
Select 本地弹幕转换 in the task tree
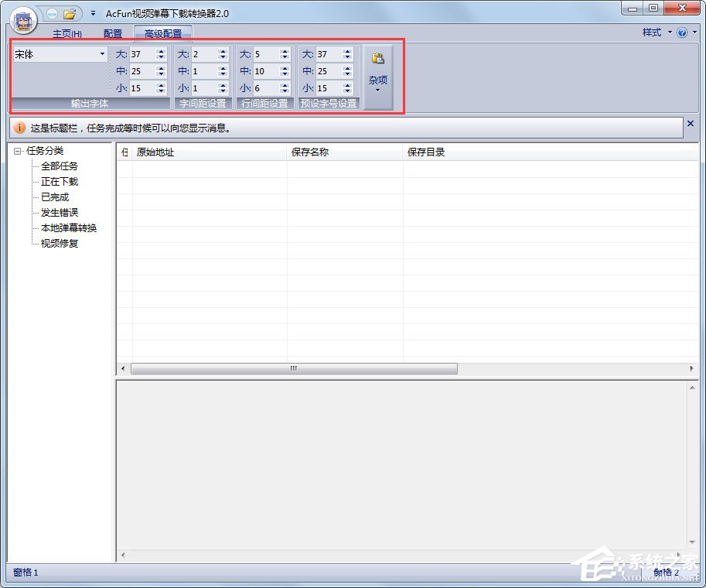pyautogui.click(x=69, y=228)
